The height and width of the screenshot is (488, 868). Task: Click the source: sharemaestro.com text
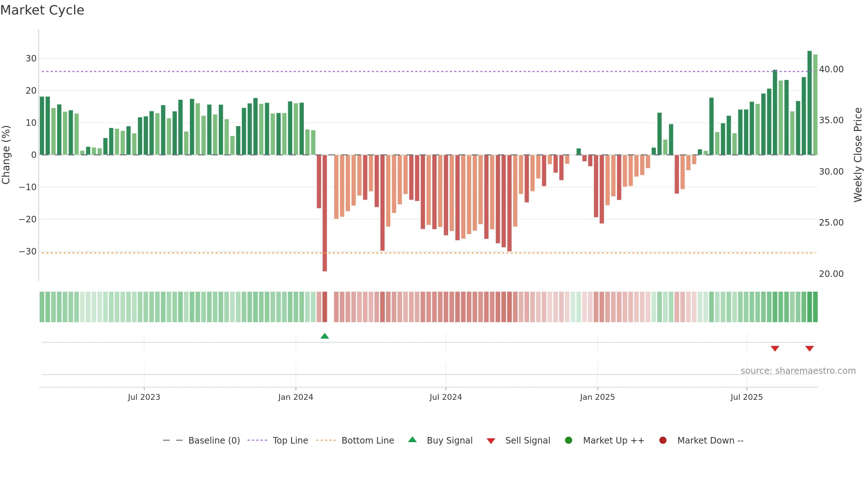pos(798,371)
